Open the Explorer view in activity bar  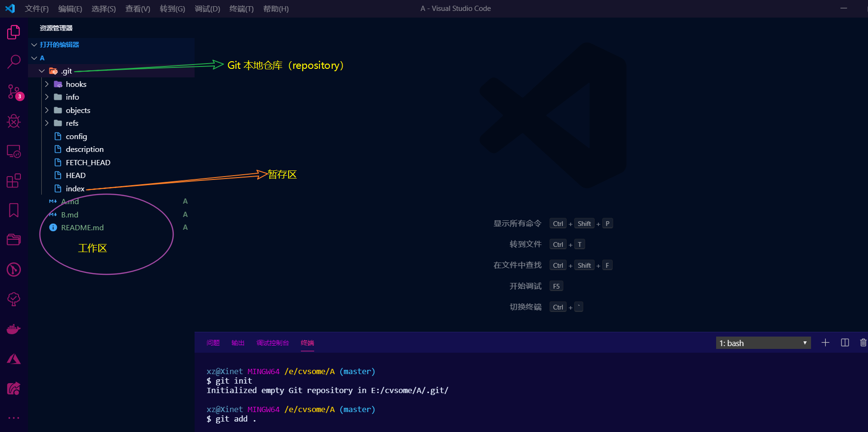(x=14, y=32)
